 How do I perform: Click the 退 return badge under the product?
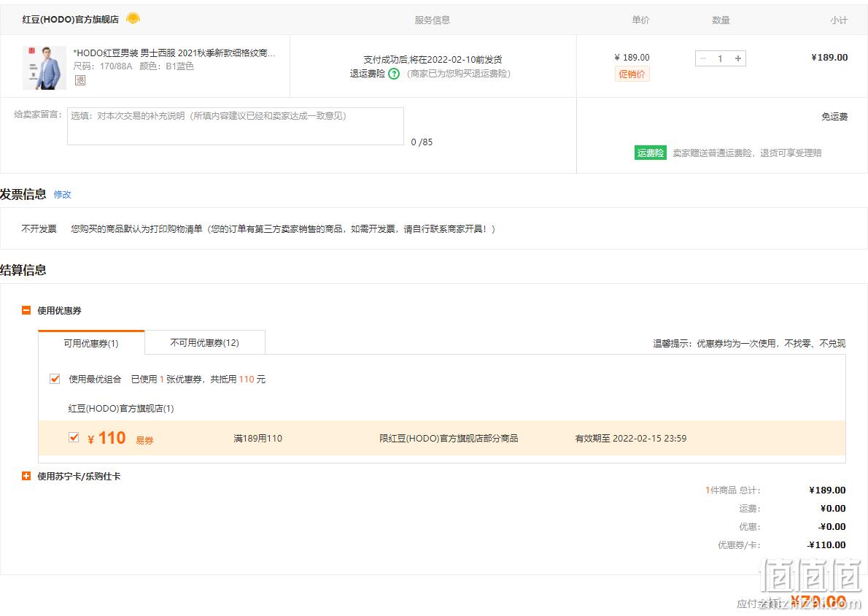pyautogui.click(x=80, y=80)
